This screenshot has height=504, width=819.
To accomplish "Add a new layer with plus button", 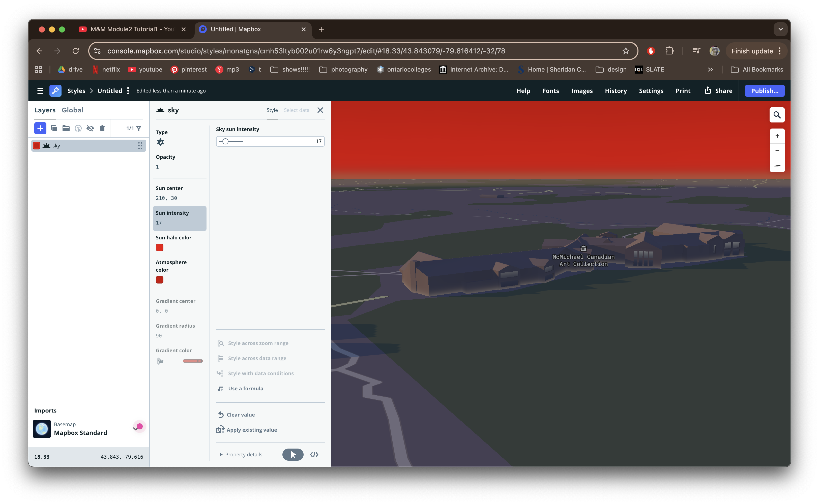I will (40, 128).
